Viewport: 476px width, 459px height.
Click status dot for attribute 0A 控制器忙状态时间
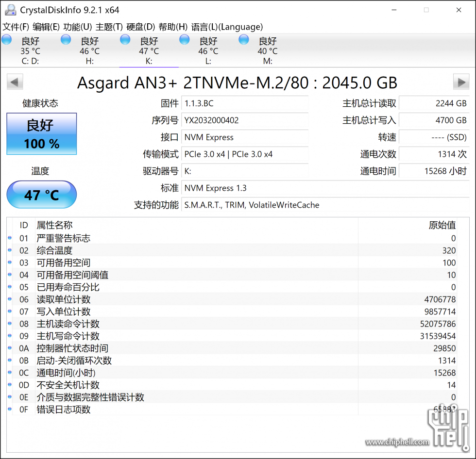[x=10, y=348]
